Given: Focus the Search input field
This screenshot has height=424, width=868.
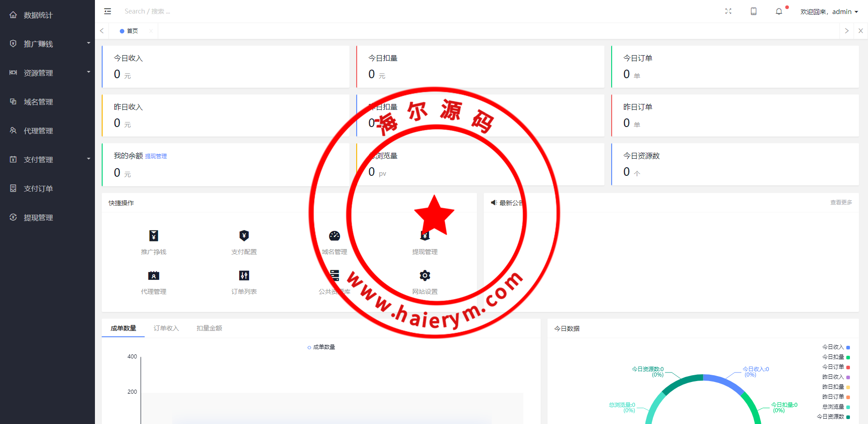Looking at the screenshot, I should [x=181, y=11].
